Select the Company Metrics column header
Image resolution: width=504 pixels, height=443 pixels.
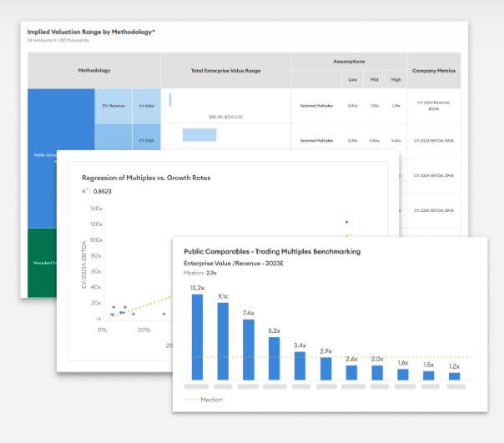pyautogui.click(x=434, y=71)
